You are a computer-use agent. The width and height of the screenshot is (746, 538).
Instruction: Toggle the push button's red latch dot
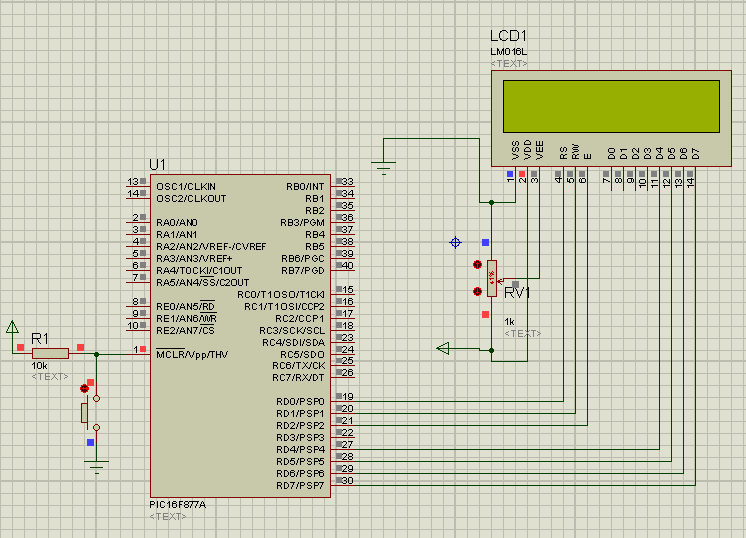tap(85, 388)
